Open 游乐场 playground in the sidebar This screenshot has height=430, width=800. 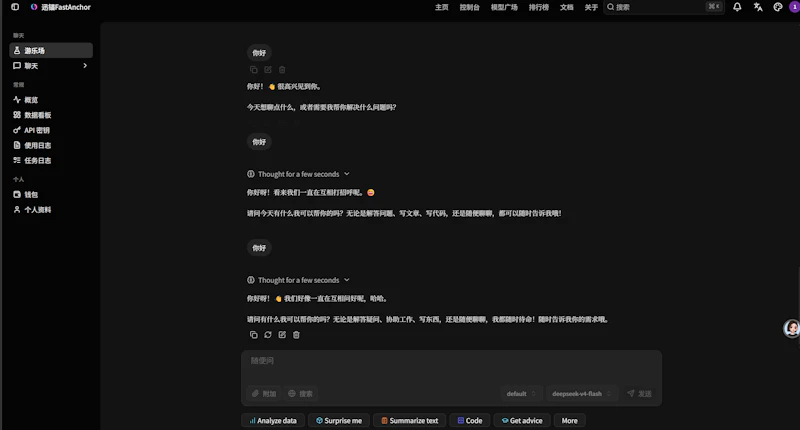click(x=51, y=50)
